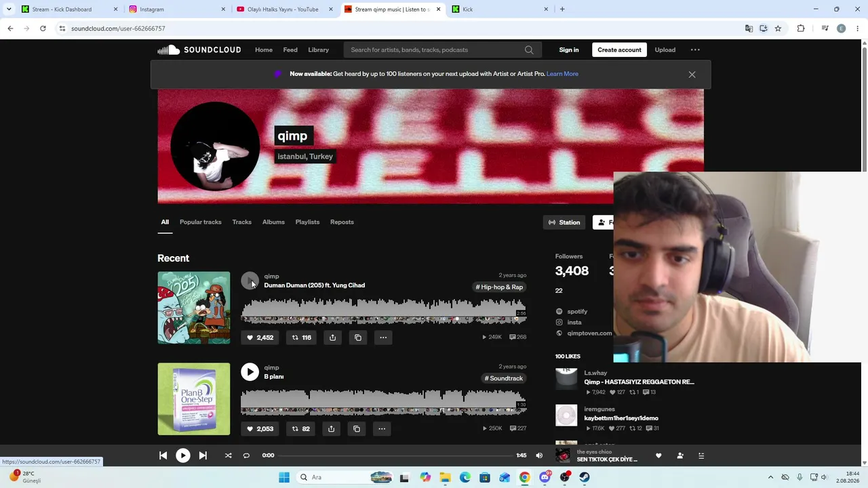Play the Duman Duman (205) track
Viewport: 868px width, 488px height.
coord(250,281)
